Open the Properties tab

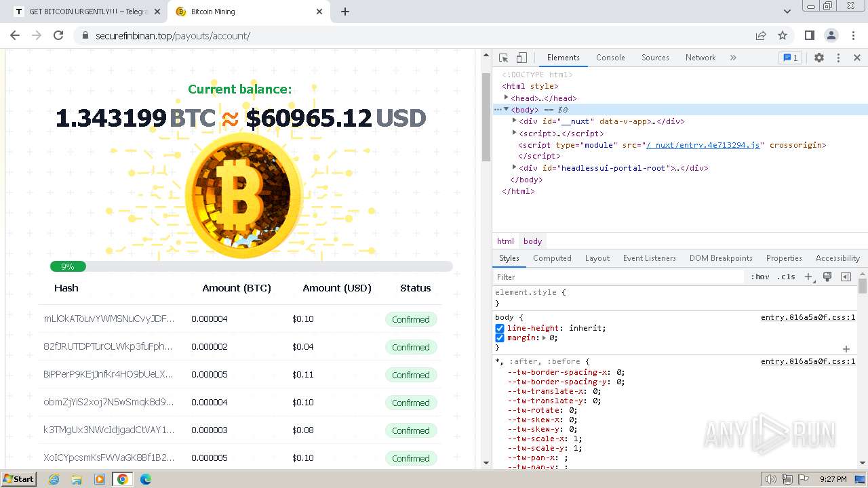tap(784, 258)
